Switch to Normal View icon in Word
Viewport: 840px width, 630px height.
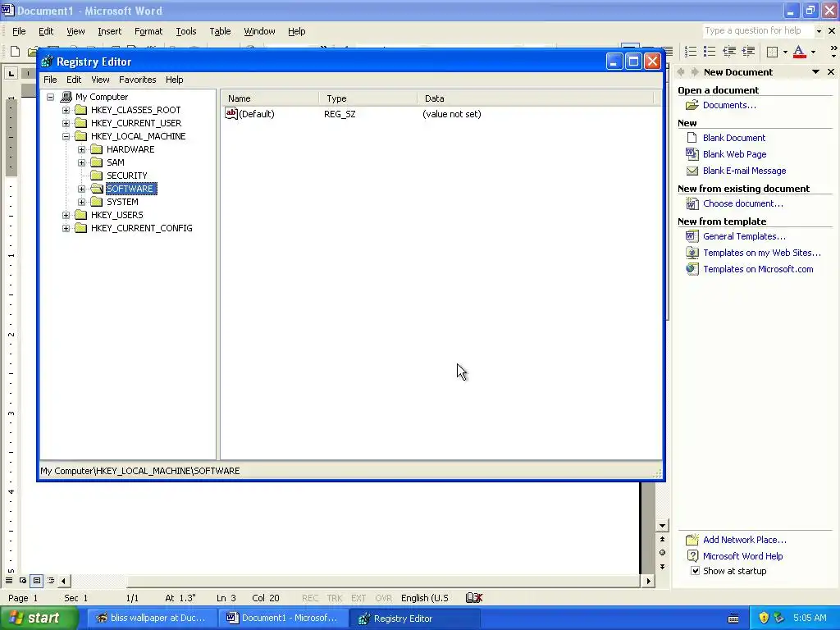click(9, 581)
